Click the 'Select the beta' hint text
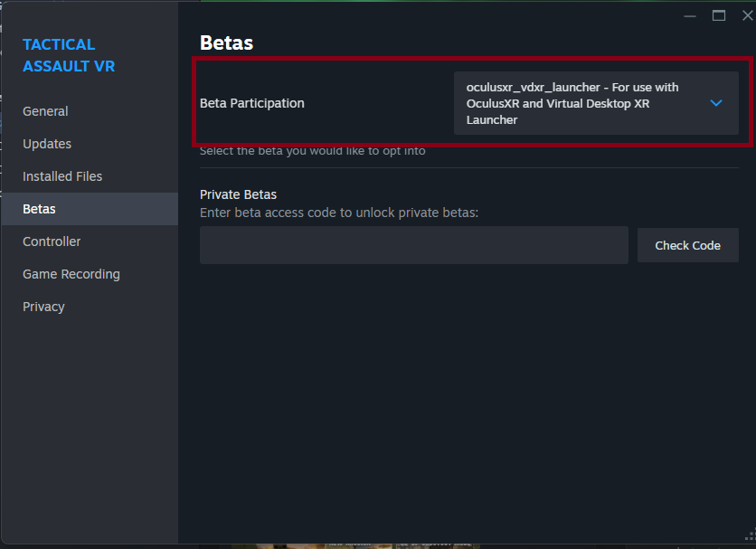 [x=312, y=151]
